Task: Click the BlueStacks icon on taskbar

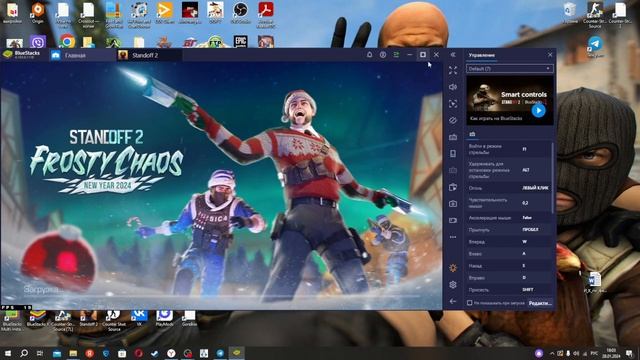Action: click(236, 353)
